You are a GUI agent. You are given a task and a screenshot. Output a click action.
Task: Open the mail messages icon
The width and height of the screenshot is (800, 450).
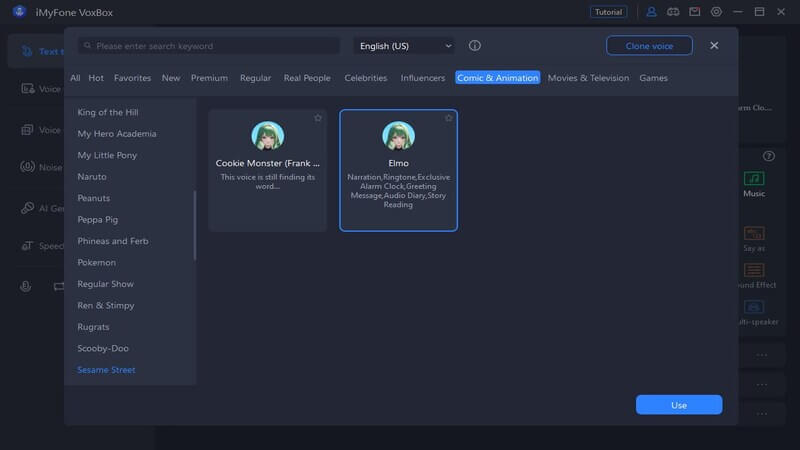[694, 12]
